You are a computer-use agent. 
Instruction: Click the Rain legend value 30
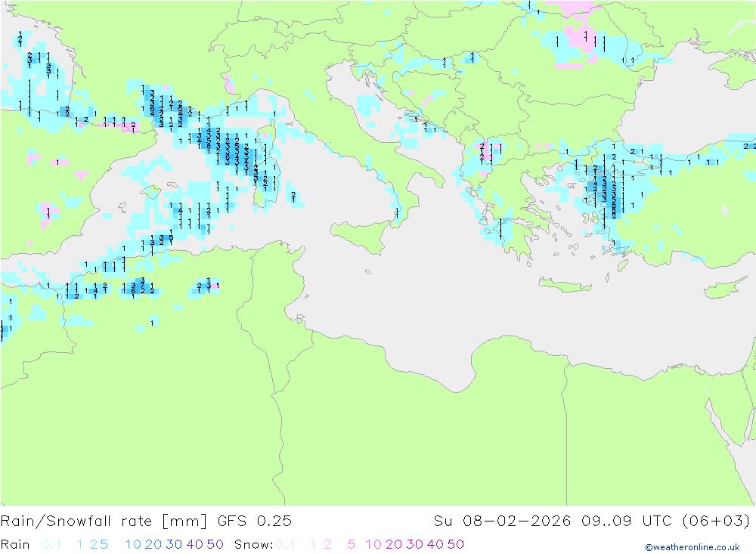point(174,544)
